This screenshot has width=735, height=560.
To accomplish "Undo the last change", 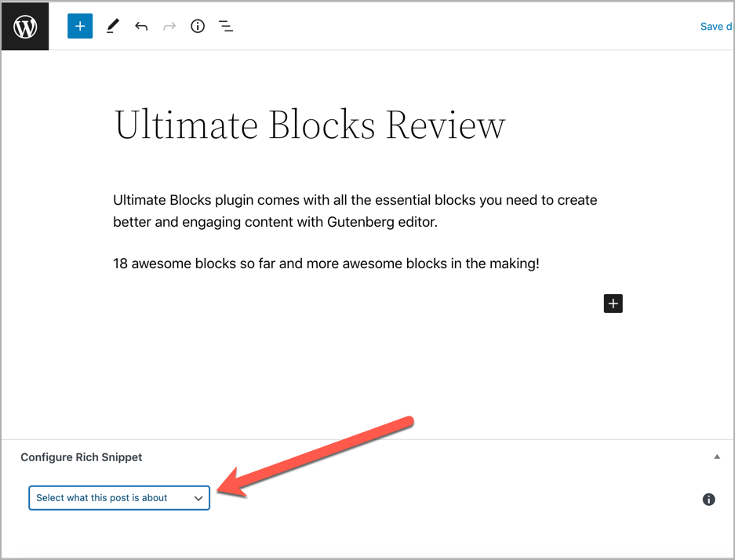I will point(141,27).
